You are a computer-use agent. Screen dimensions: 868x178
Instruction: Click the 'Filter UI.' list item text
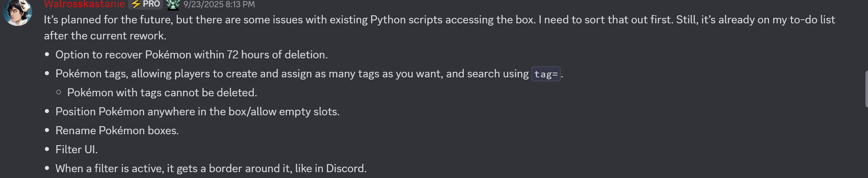(x=76, y=150)
